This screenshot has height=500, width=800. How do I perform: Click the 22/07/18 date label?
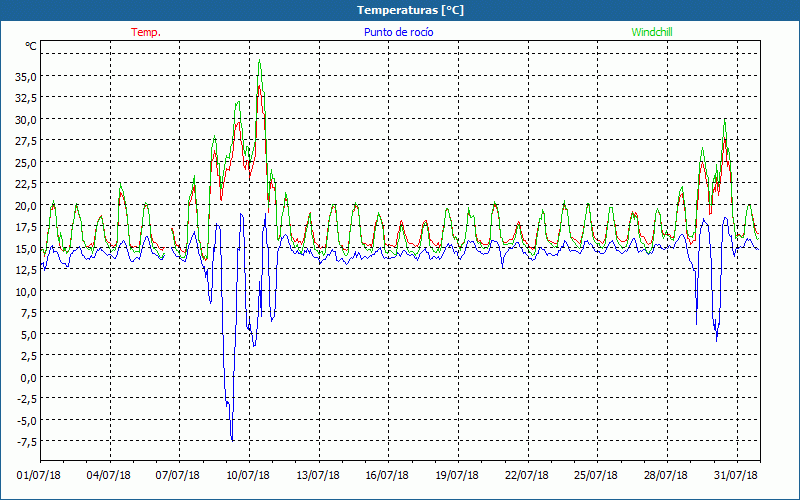[x=527, y=476]
